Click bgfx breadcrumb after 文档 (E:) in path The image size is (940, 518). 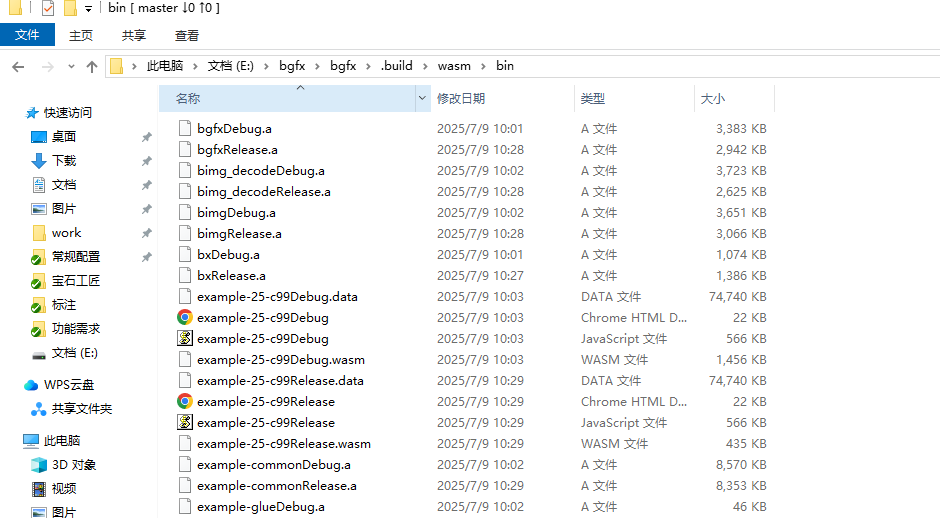[x=292, y=66]
